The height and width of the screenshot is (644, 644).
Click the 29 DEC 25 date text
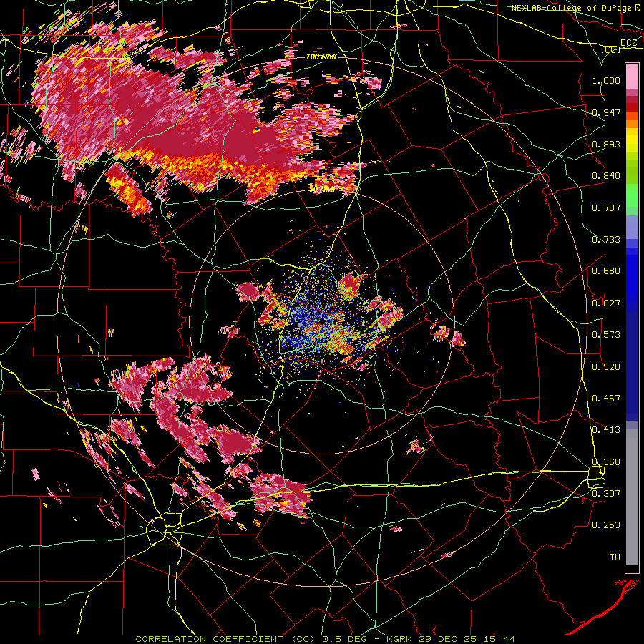(447, 639)
